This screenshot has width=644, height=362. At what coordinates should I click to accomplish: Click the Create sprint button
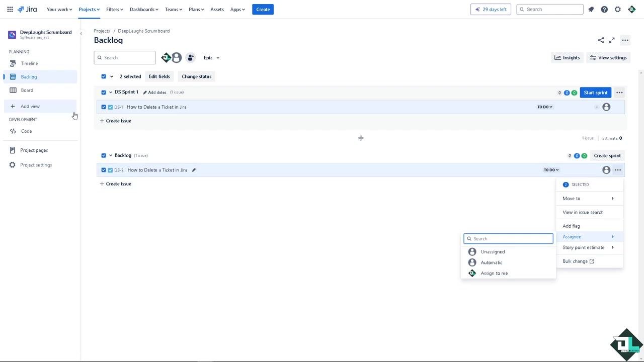(x=607, y=155)
